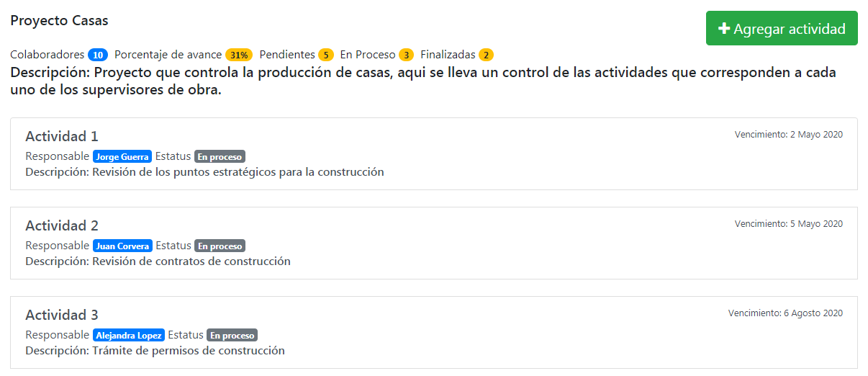
Task: Click the Juan Corvera responsible badge
Action: click(122, 246)
